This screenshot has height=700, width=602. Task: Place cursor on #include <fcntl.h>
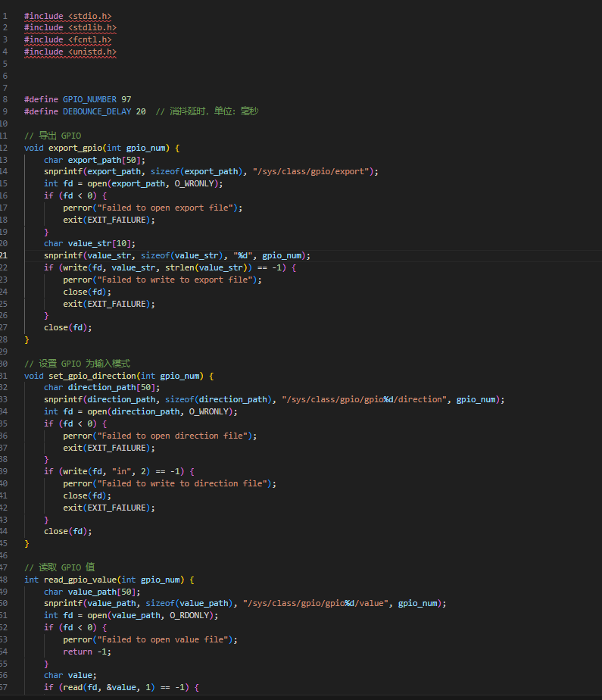click(68, 39)
